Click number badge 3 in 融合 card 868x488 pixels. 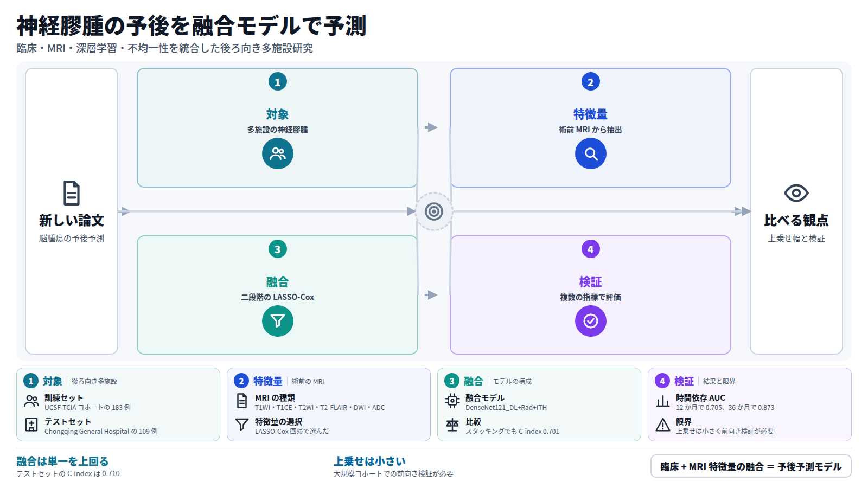point(278,249)
